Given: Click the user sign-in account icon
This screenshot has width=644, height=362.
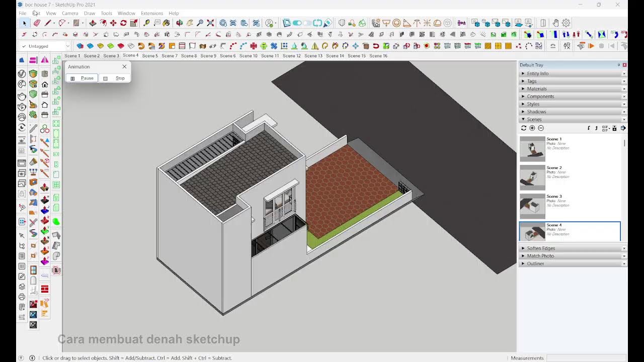Looking at the screenshot, I should [269, 23].
